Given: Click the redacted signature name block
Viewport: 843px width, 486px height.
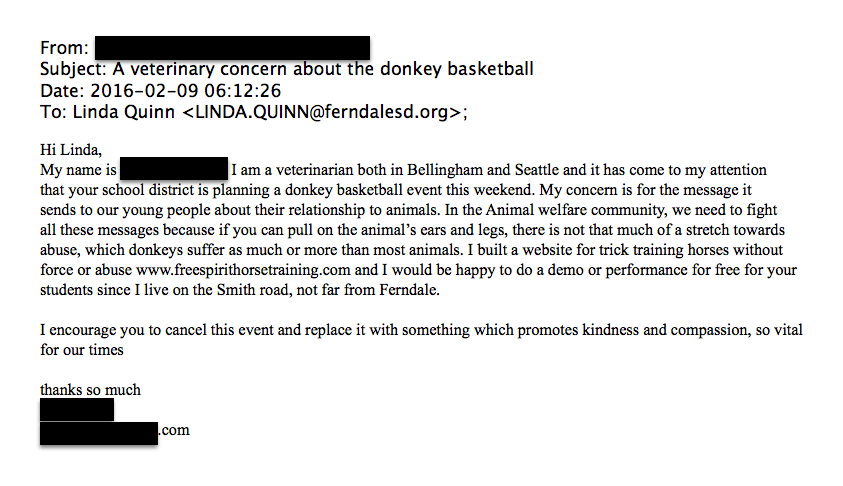Looking at the screenshot, I should tap(77, 410).
